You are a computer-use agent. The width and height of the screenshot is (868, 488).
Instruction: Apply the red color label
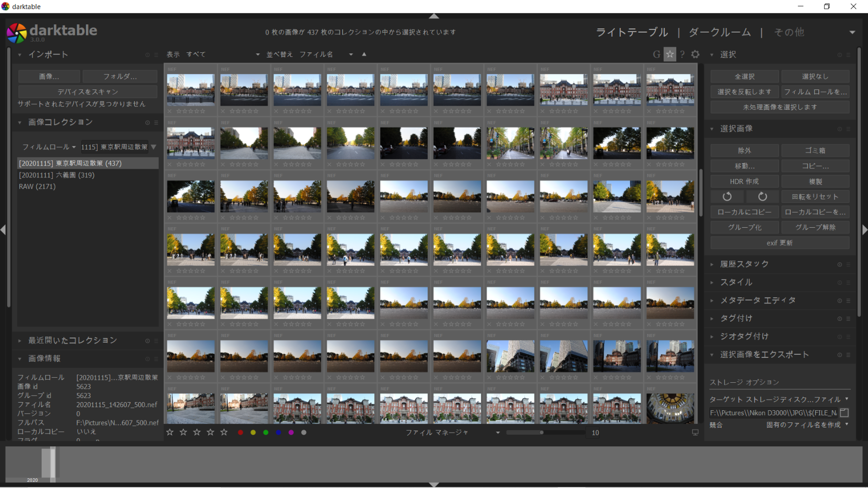click(241, 433)
